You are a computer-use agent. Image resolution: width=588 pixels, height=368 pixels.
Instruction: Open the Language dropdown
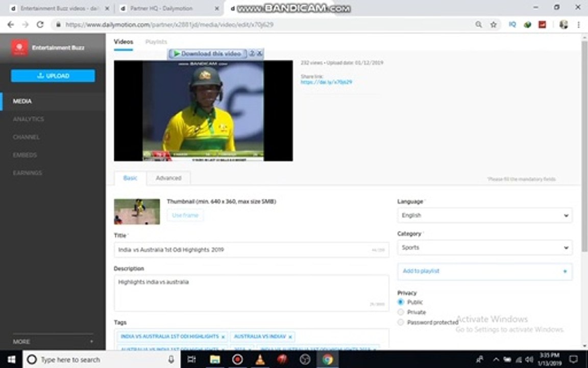tap(485, 216)
